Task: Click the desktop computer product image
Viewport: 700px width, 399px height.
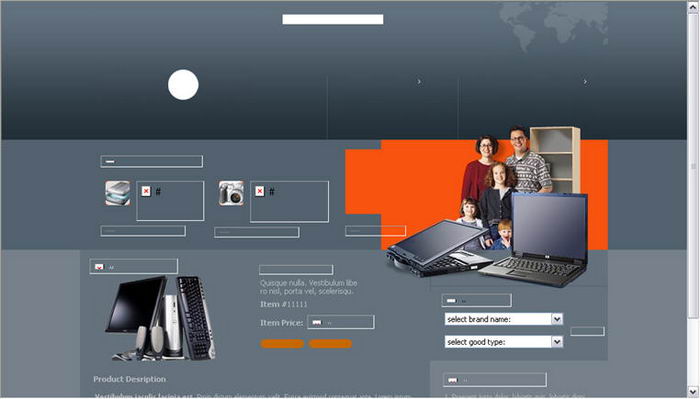Action: (x=161, y=318)
